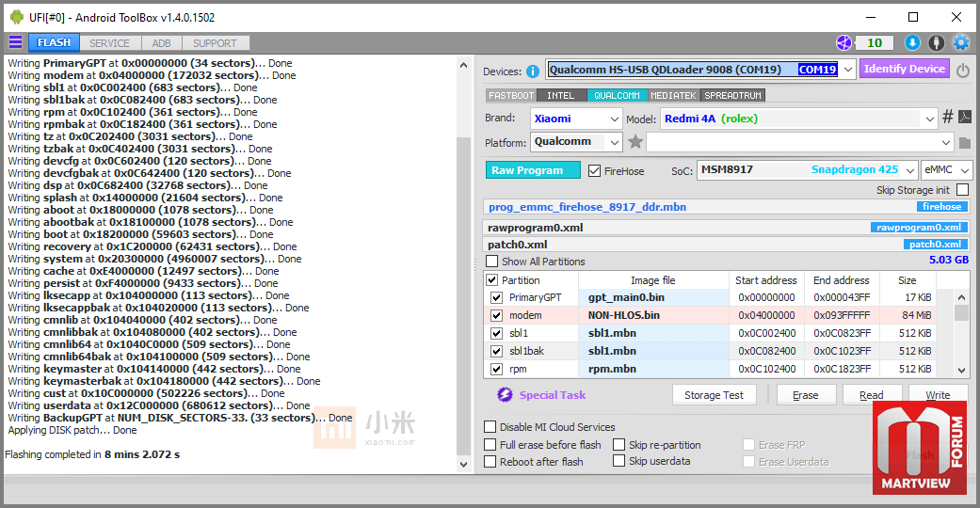The width and height of the screenshot is (980, 508).
Task: Switch to the SERVICE tab
Action: point(109,43)
